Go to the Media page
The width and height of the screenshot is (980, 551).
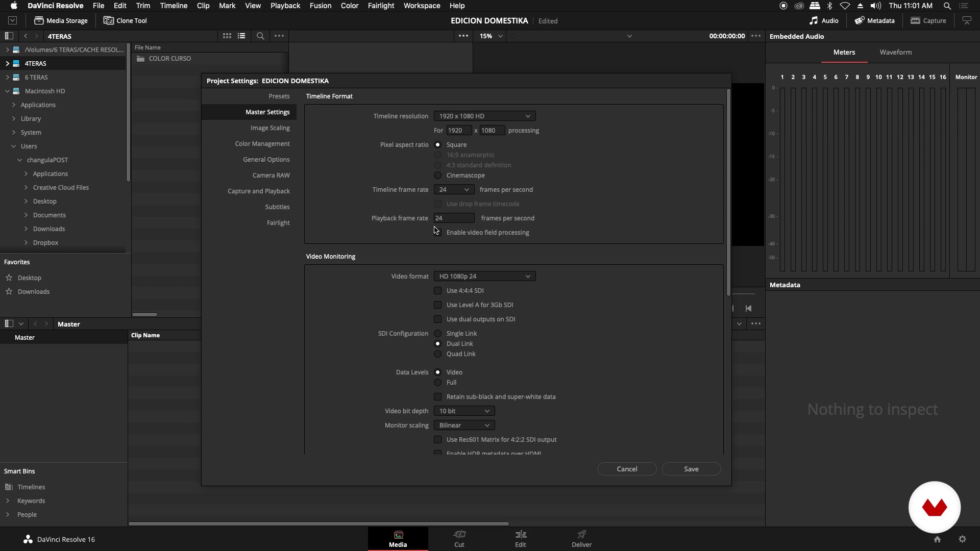[398, 539]
